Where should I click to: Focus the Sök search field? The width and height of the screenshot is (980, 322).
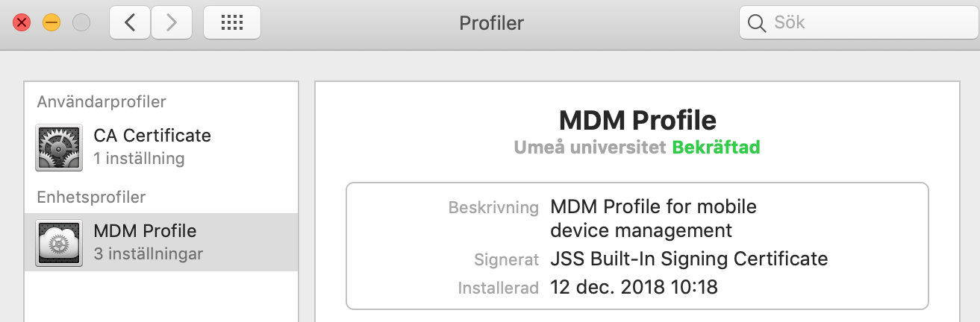pyautogui.click(x=858, y=23)
